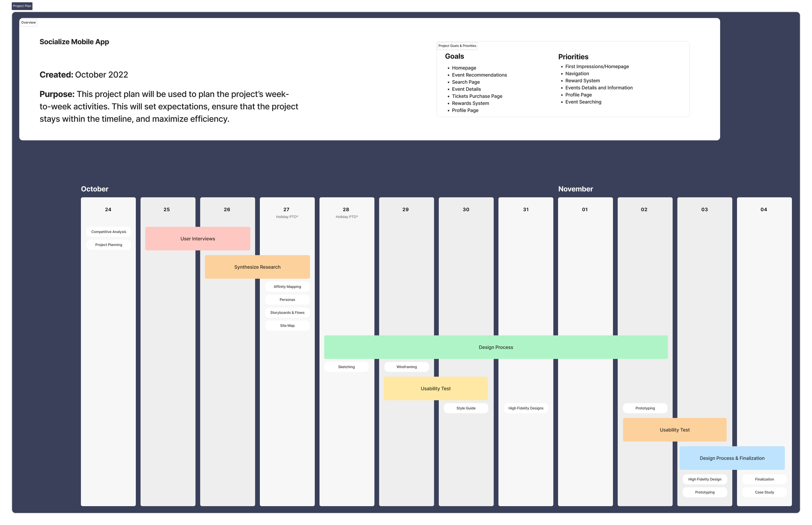Viewport: 812px width, 525px height.
Task: Click the Affinity Mapping chip
Action: coord(287,287)
